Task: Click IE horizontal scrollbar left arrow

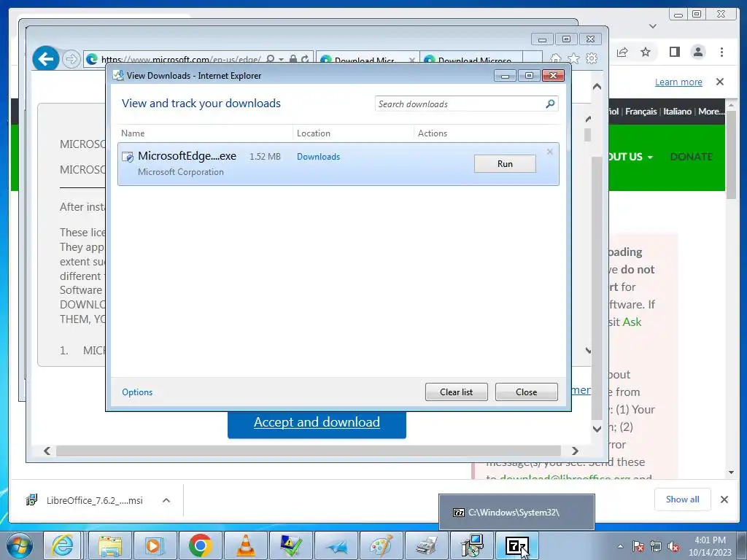Action: 47,451
